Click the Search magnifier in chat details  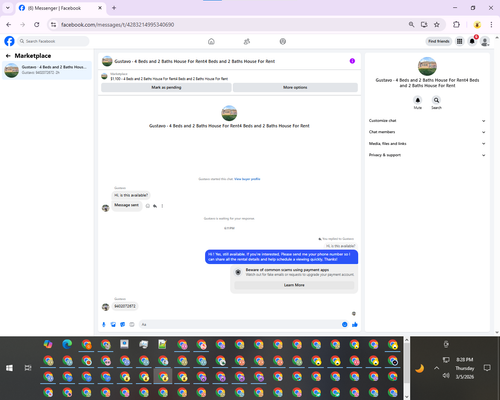tap(436, 100)
